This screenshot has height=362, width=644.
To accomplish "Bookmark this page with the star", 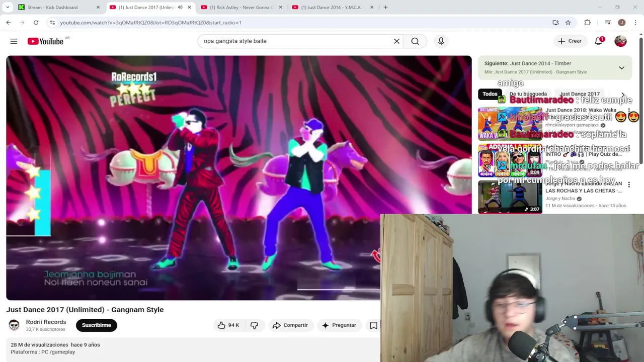I will click(568, 23).
